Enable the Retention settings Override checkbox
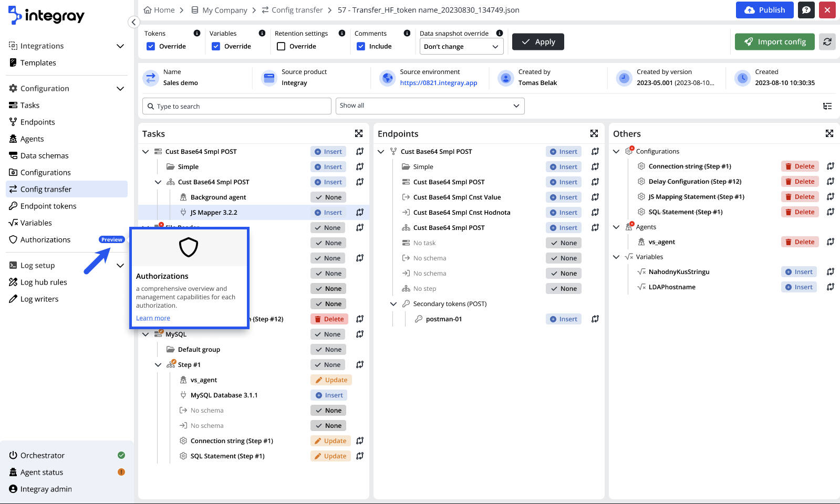This screenshot has height=504, width=840. (281, 46)
